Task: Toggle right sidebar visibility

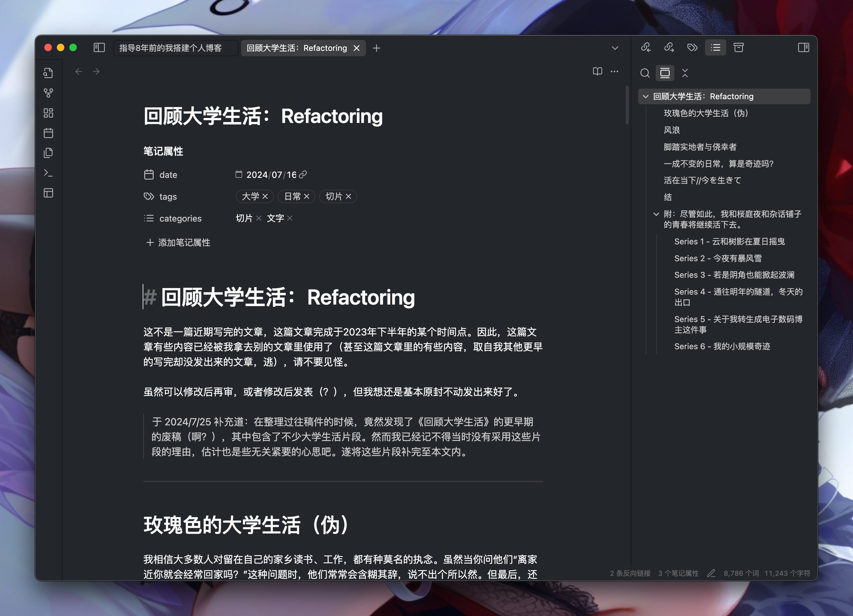Action: 803,48
